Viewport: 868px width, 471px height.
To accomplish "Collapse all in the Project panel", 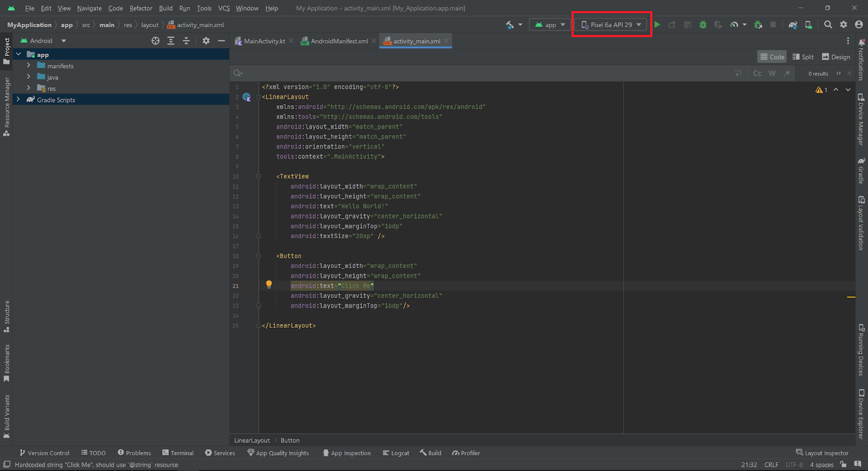I will click(186, 41).
